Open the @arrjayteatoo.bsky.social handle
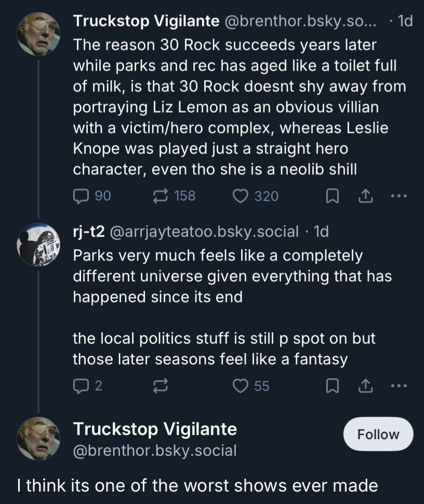Image resolution: width=424 pixels, height=504 pixels. [203, 232]
